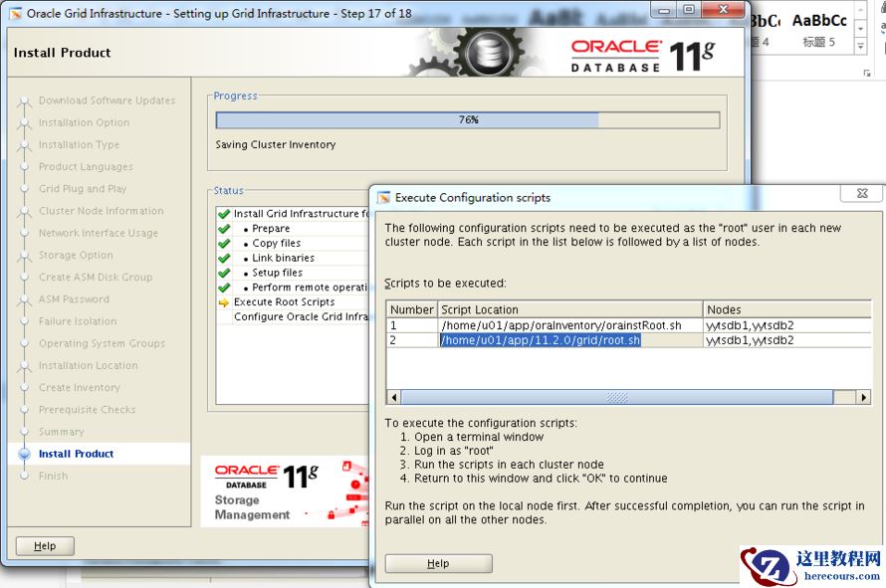The width and height of the screenshot is (886, 588).
Task: Click the Prepare status row
Action: pyautogui.click(x=292, y=228)
